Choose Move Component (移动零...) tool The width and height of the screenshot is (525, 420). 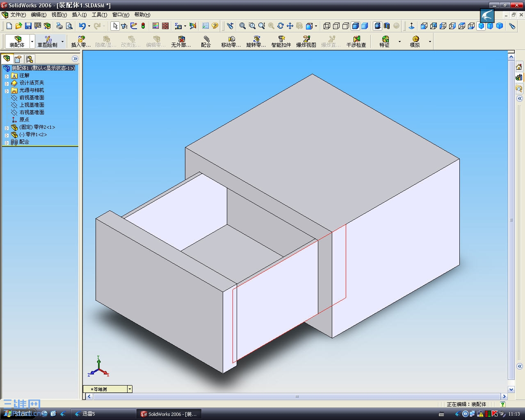click(x=231, y=41)
